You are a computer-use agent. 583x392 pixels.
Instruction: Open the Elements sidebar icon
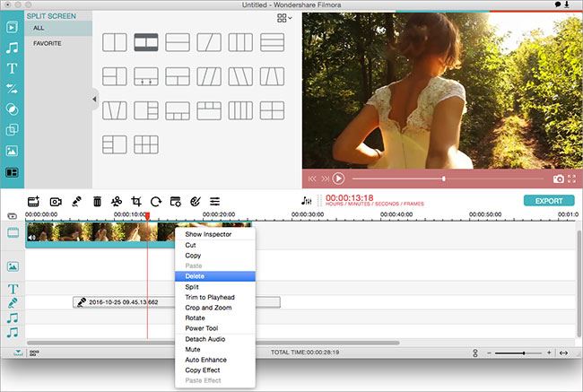(12, 151)
